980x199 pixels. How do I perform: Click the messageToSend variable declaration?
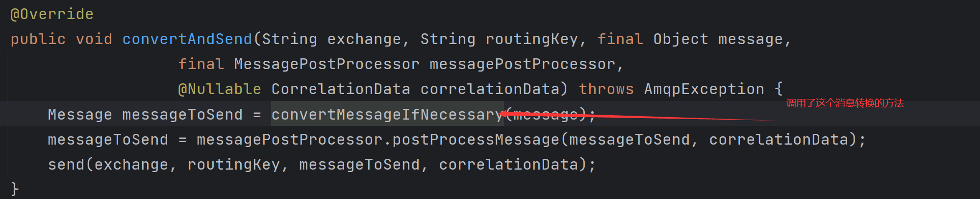pyautogui.click(x=182, y=115)
